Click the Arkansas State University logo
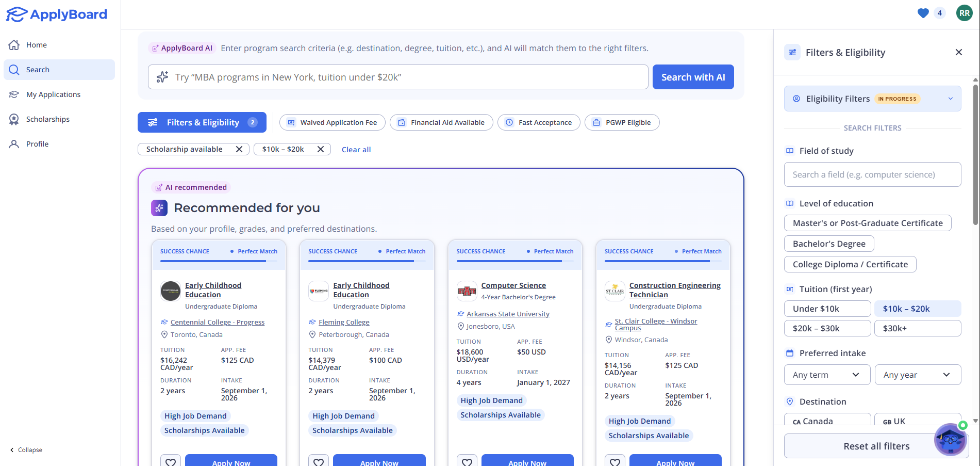Image resolution: width=980 pixels, height=466 pixels. tap(467, 291)
